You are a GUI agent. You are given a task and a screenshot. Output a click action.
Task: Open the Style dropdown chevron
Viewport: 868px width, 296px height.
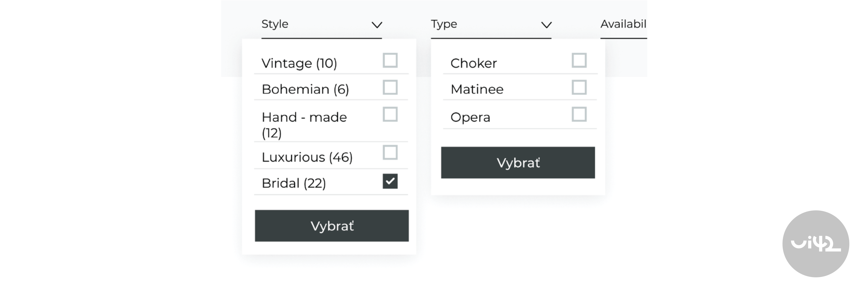[376, 25]
